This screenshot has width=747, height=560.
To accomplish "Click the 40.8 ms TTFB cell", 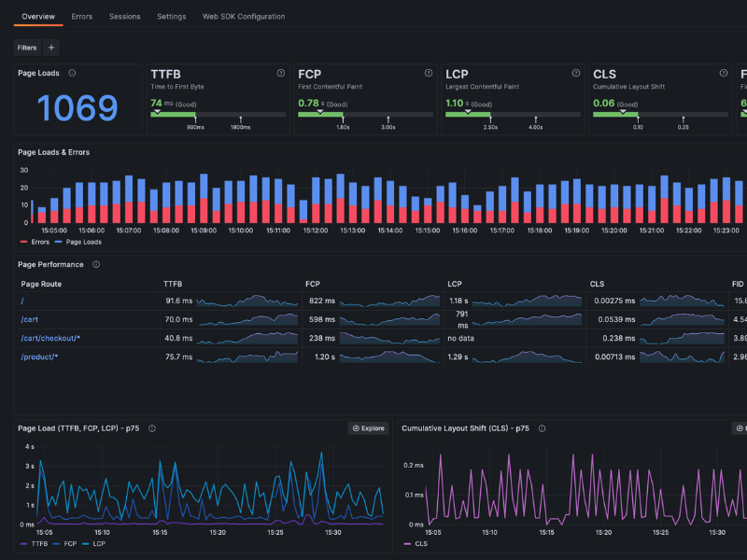I will click(x=178, y=338).
